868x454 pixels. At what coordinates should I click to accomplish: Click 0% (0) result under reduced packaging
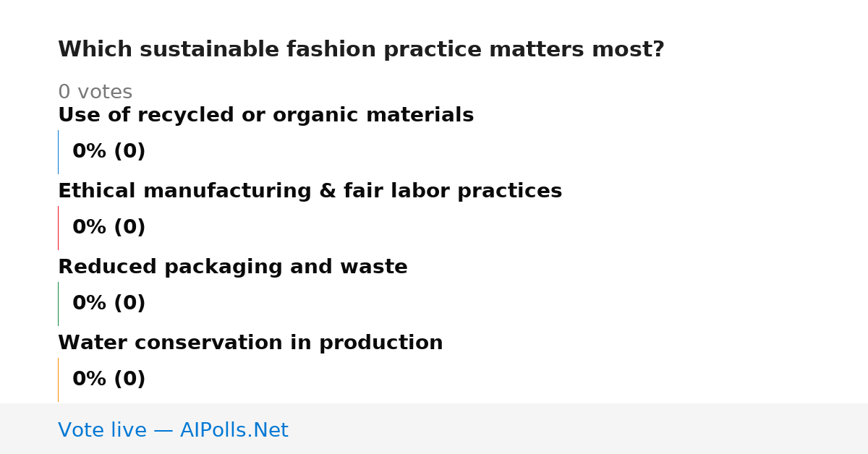[109, 304]
